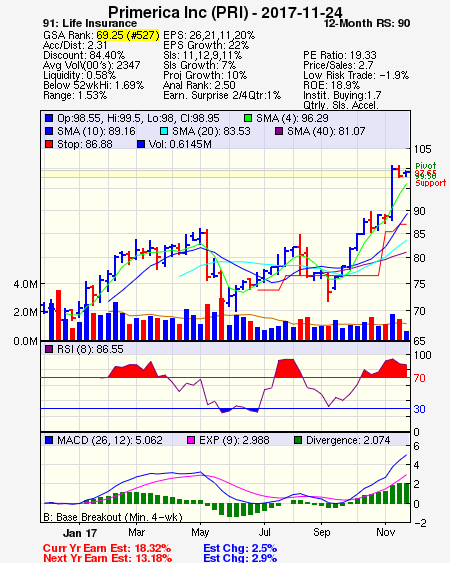Click the blue Vol legend swatch

[141, 144]
